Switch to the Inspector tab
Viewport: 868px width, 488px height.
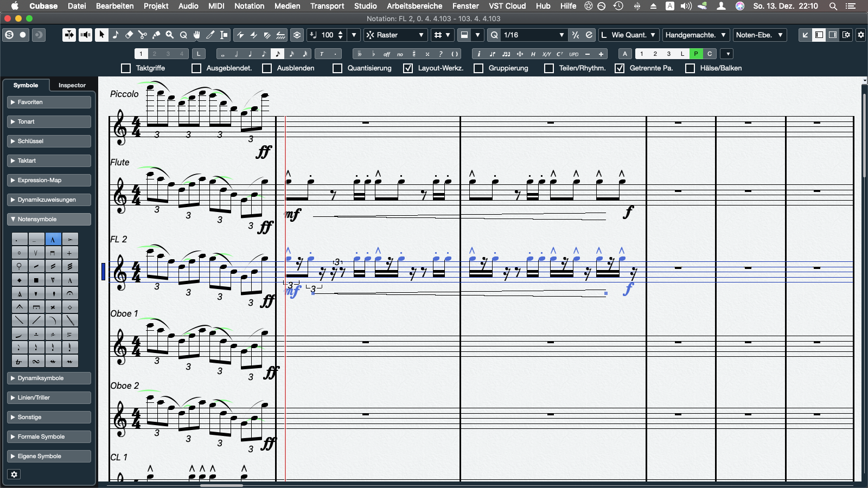(72, 85)
